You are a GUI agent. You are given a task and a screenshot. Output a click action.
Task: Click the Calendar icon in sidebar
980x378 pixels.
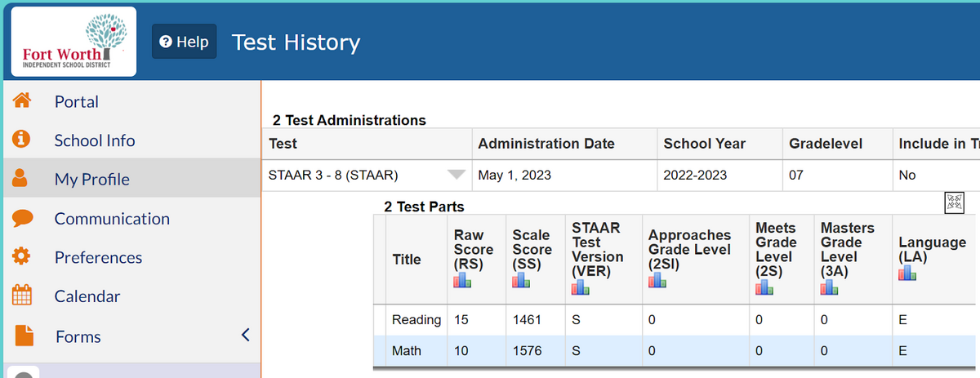click(x=23, y=296)
